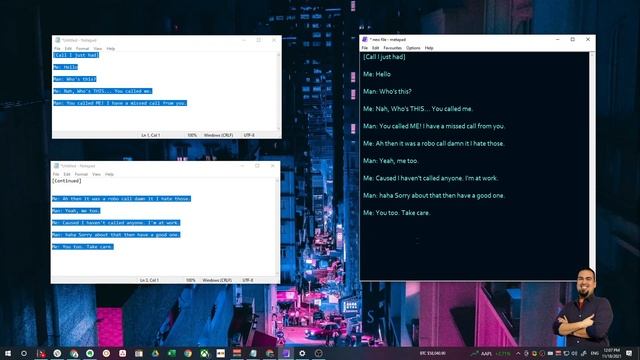Click 'Me: Nah, Who's THIS' line in metapad
This screenshot has height=360, width=640.
418,109
